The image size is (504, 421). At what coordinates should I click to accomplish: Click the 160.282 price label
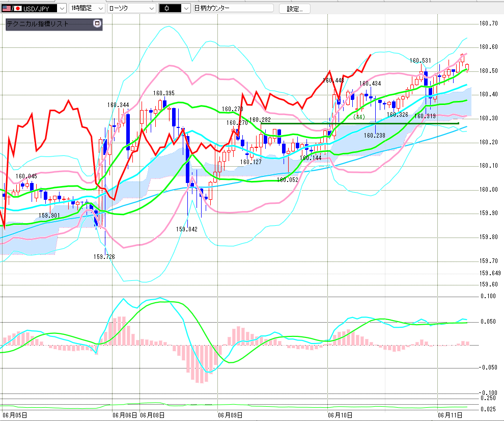(260, 120)
